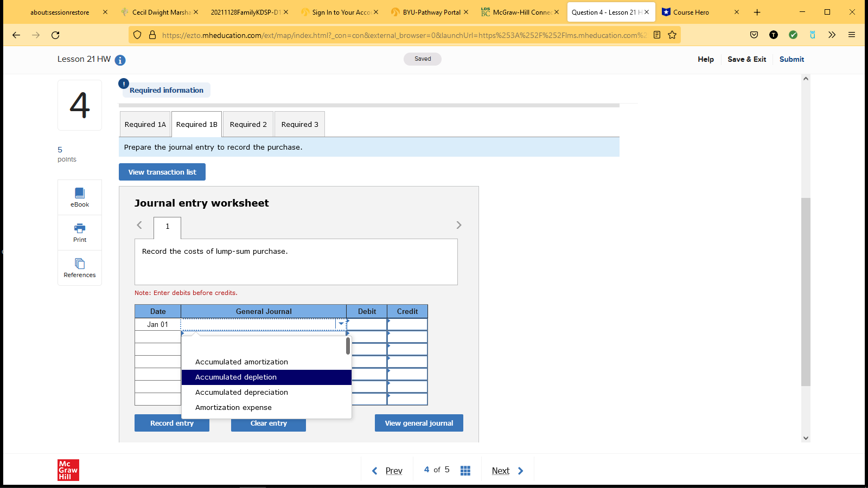Switch to the Cecil Dwight Marsha browser tab
This screenshot has height=488, width=868.
tap(161, 12)
